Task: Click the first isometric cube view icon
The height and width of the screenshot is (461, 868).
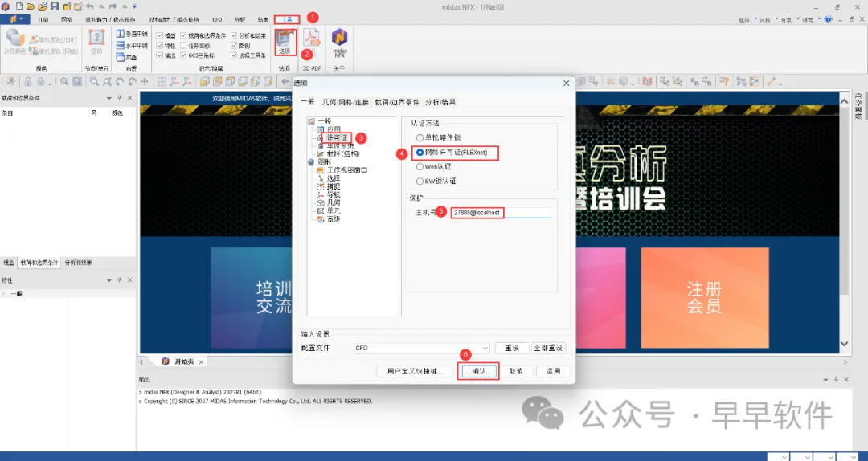Action: (204, 82)
